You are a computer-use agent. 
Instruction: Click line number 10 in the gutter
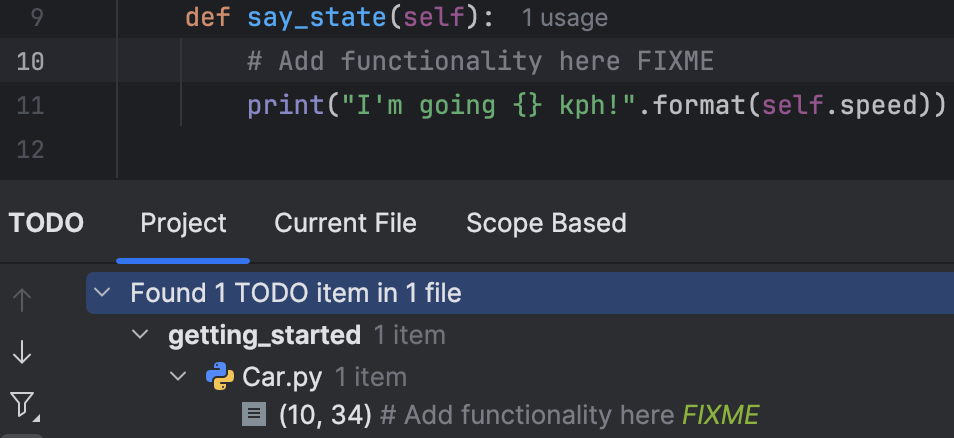point(30,62)
